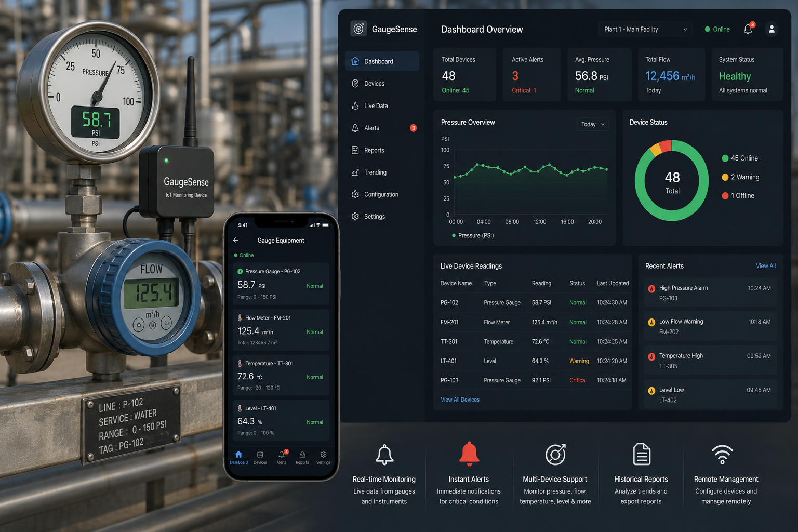Click the Remote Management wifi icon

coord(722,455)
